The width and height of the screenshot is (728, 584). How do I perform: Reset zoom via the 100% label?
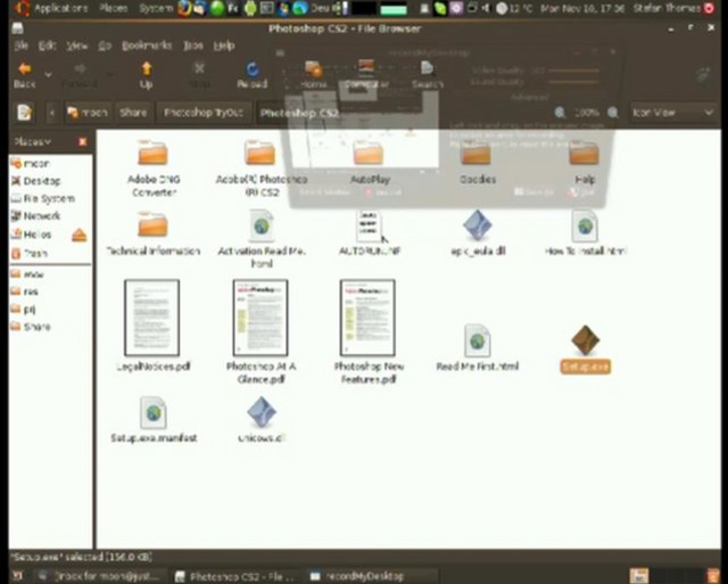587,113
